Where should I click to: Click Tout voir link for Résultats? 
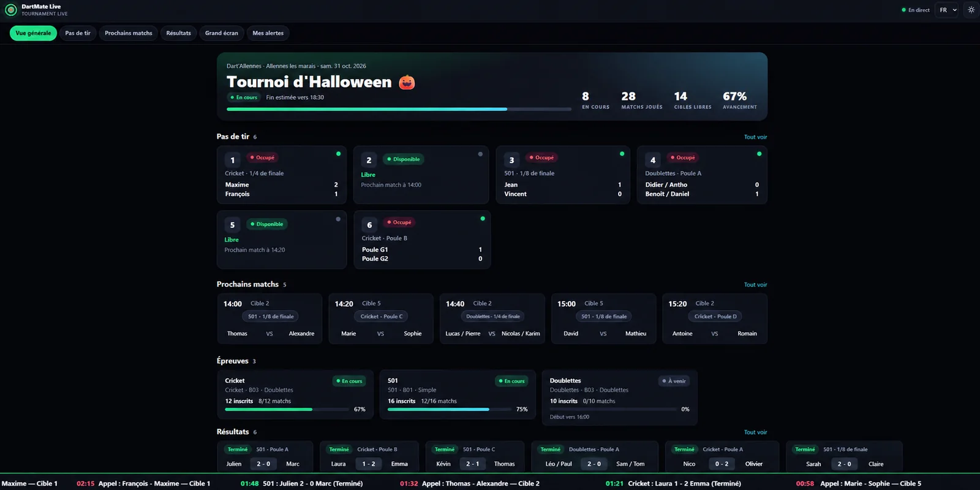[755, 432]
